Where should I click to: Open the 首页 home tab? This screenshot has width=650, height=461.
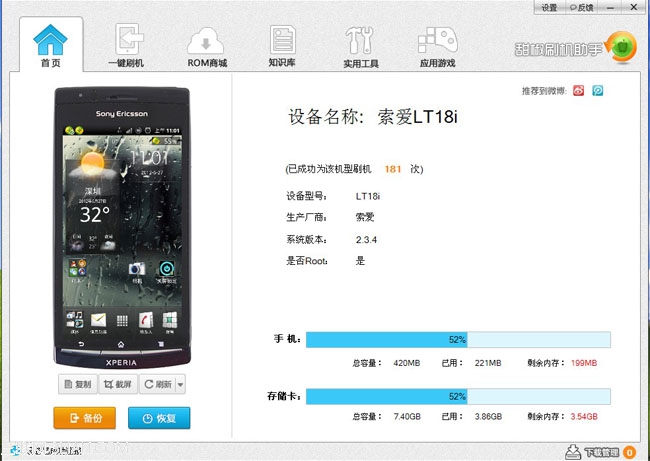pos(51,45)
